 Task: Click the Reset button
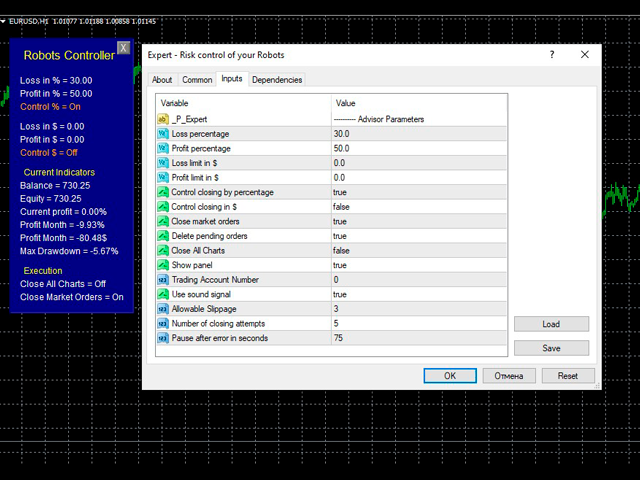point(568,376)
